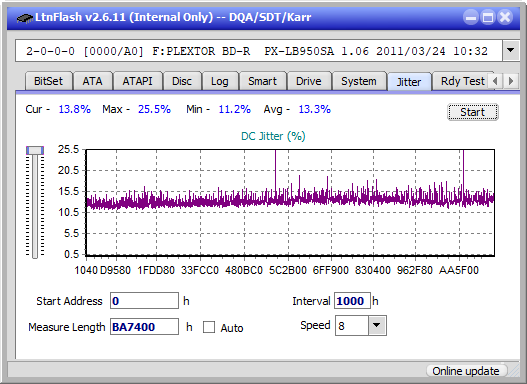
Task: Go to the Drive tab
Action: 309,81
